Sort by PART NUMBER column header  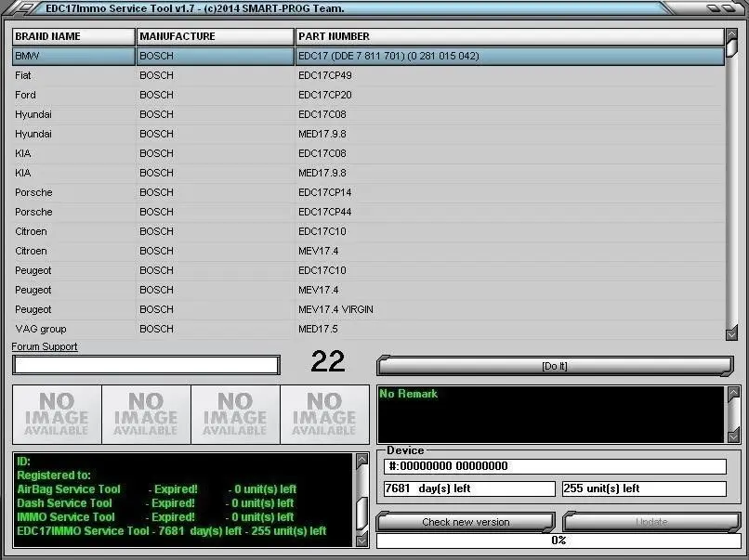[x=509, y=37]
